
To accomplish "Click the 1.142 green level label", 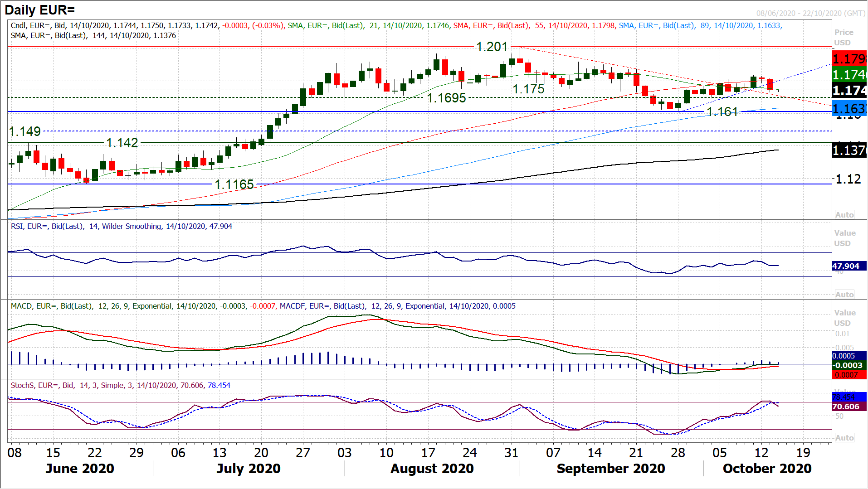I will 122,143.
